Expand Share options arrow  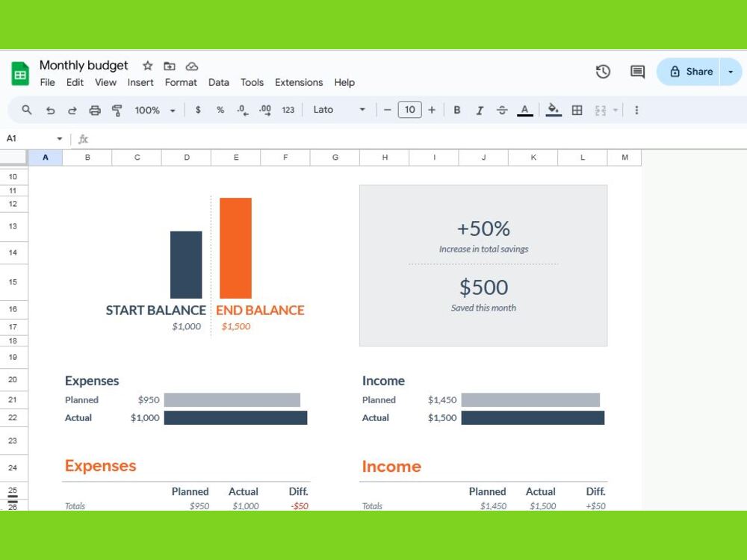click(x=731, y=72)
